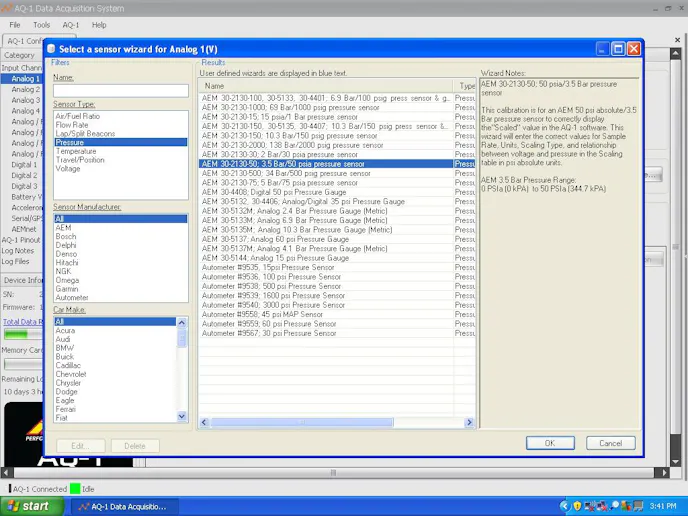This screenshot has height=516, width=688.
Task: Open the Windows Start menu
Action: 28,506
